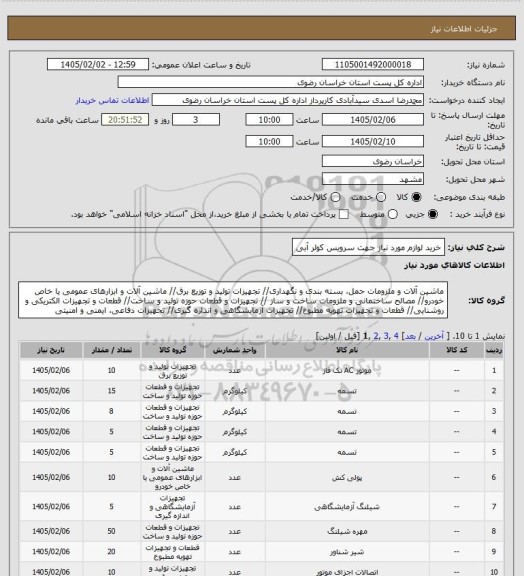Screen dimensions: 524x576
Task: Click the واحد شمارش column header
Action: [234, 350]
